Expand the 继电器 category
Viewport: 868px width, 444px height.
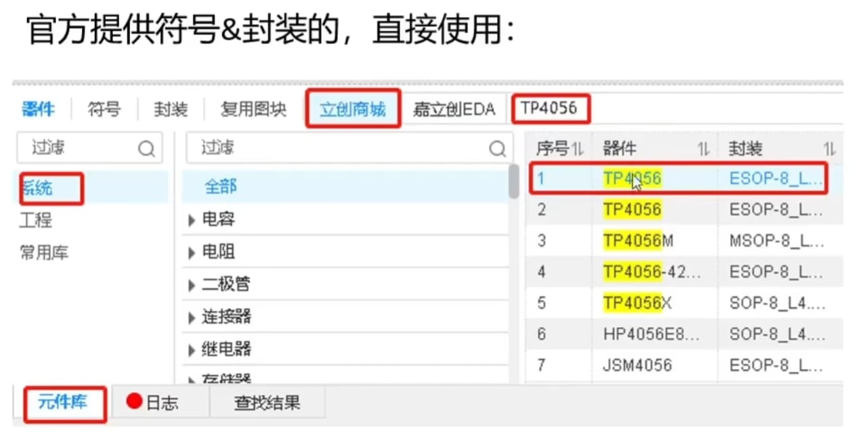192,351
